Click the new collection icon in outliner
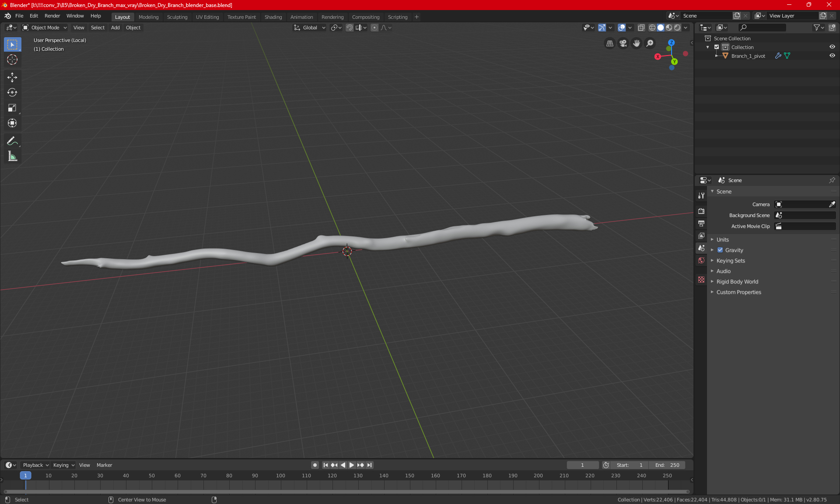The height and width of the screenshot is (504, 840). click(832, 28)
